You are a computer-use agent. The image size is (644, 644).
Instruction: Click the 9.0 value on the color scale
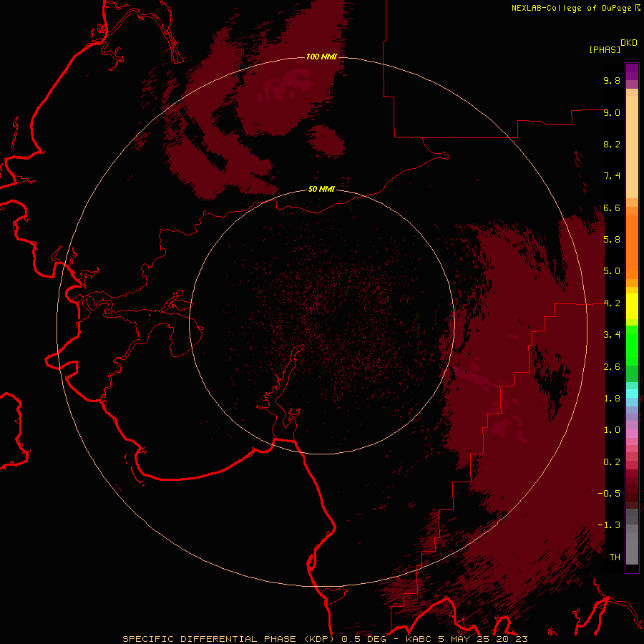612,112
